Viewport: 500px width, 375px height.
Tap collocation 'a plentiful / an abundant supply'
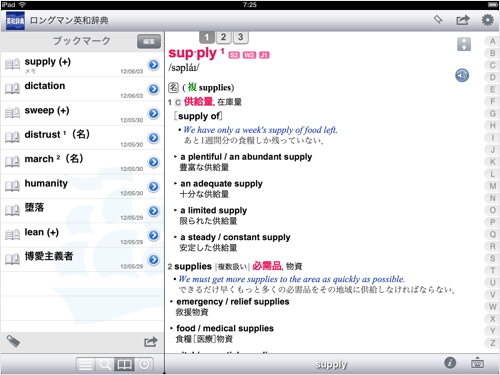246,157
